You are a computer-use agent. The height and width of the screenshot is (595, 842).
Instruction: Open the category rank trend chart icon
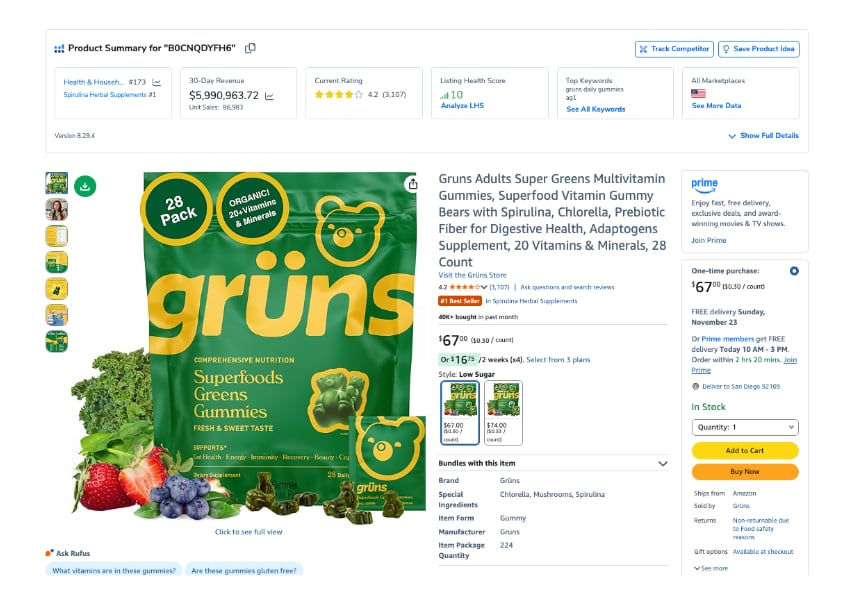click(156, 82)
